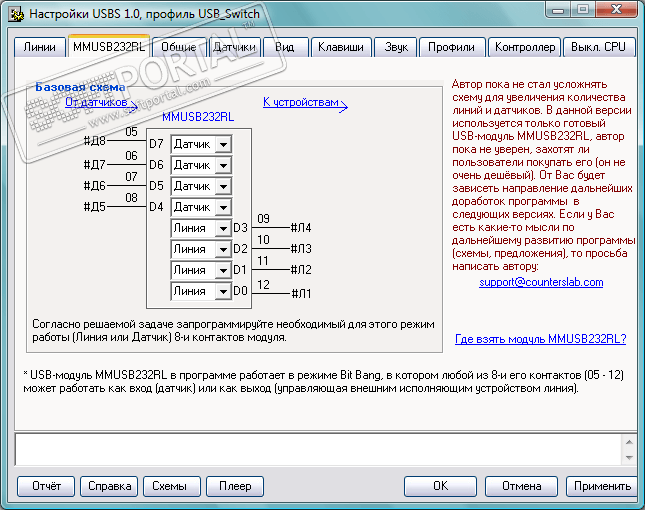Click the MMUSB232RL module label in diagram

[x=198, y=117]
